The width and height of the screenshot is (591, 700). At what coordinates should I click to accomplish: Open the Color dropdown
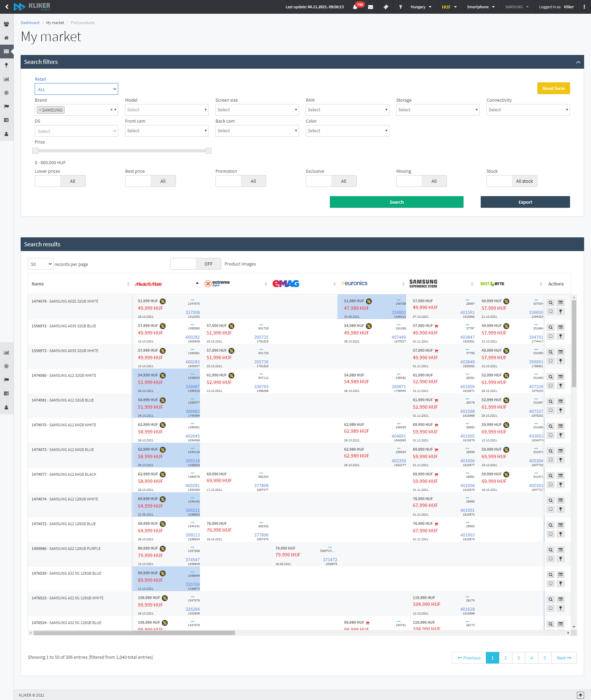pyautogui.click(x=347, y=131)
